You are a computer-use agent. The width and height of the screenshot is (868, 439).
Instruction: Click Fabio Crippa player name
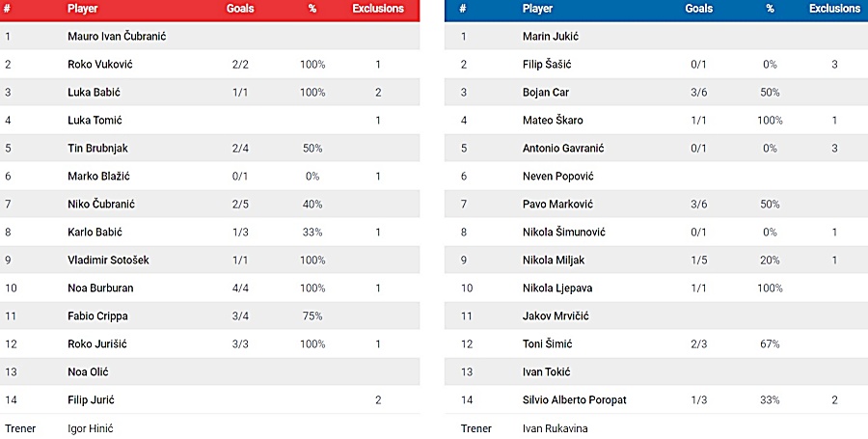pyautogui.click(x=98, y=316)
